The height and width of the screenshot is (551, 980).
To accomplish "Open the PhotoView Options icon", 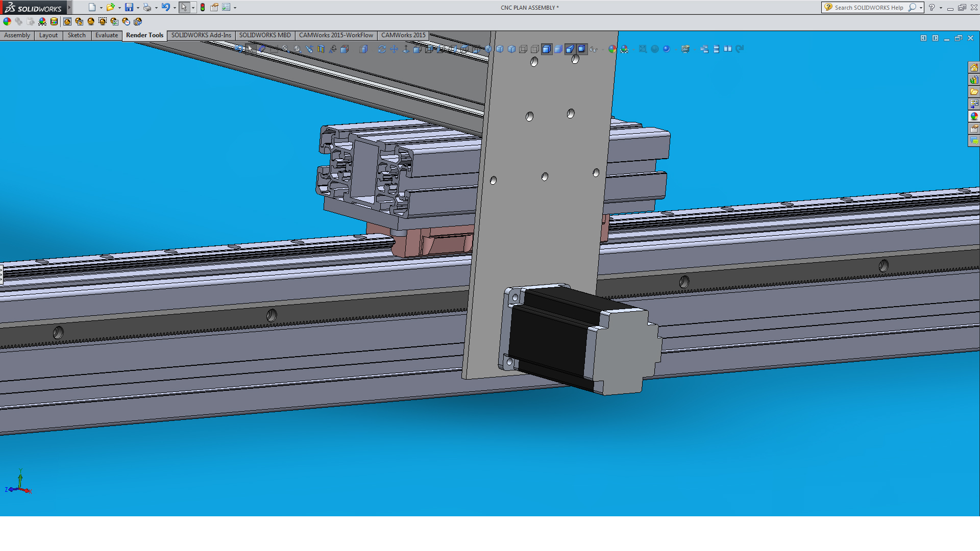I will point(114,21).
